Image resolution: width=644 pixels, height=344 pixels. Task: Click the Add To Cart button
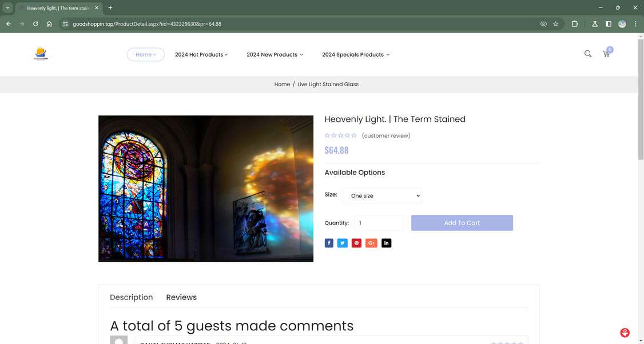(462, 223)
